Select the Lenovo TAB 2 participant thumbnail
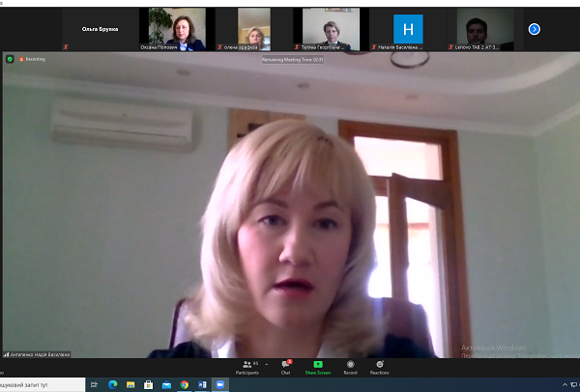The width and height of the screenshot is (580, 392). (x=485, y=29)
